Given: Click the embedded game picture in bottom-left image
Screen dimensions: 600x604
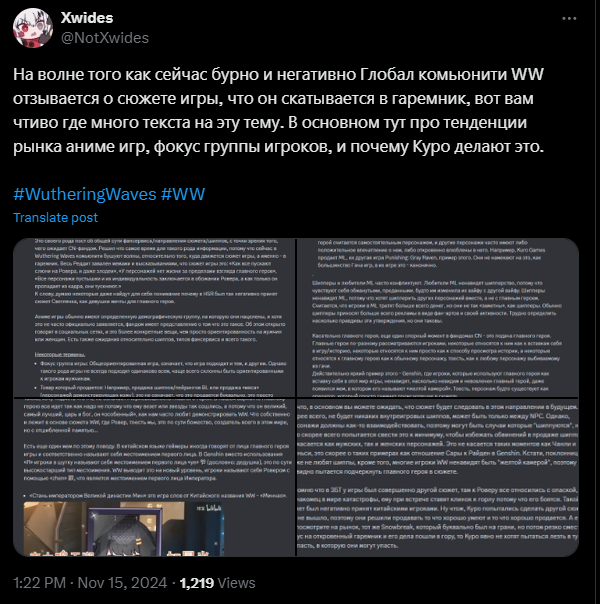Looking at the screenshot, I should click(x=124, y=529).
